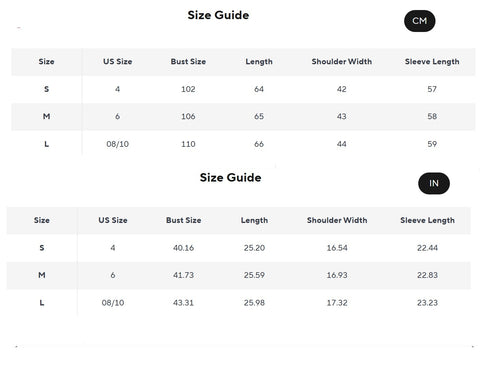Click length value 65
The height and width of the screenshot is (371, 480).
259,116
